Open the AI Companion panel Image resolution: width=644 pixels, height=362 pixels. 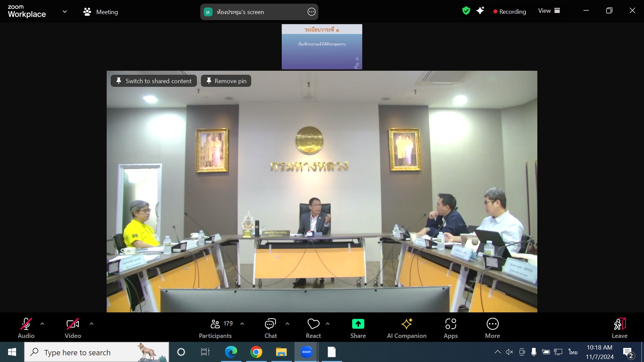pos(407,328)
